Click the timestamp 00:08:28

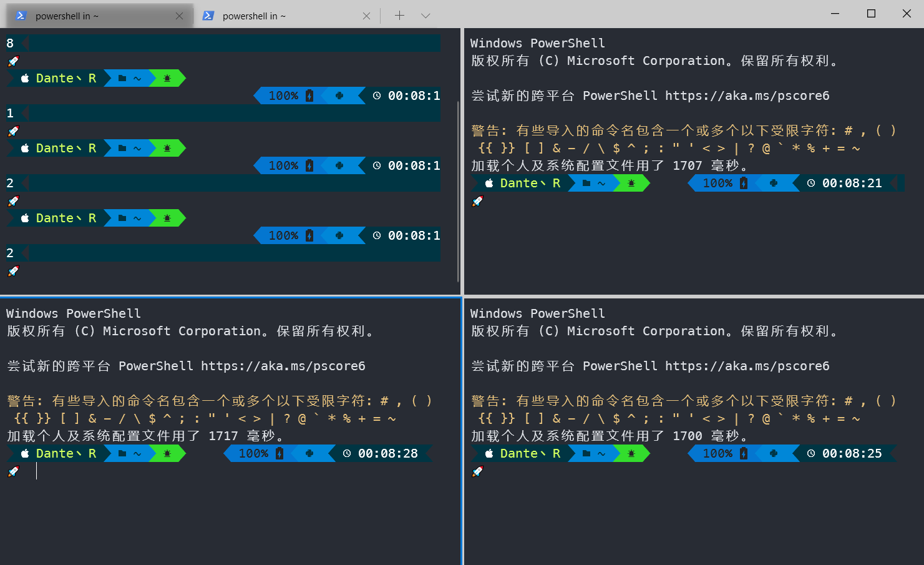click(x=388, y=453)
